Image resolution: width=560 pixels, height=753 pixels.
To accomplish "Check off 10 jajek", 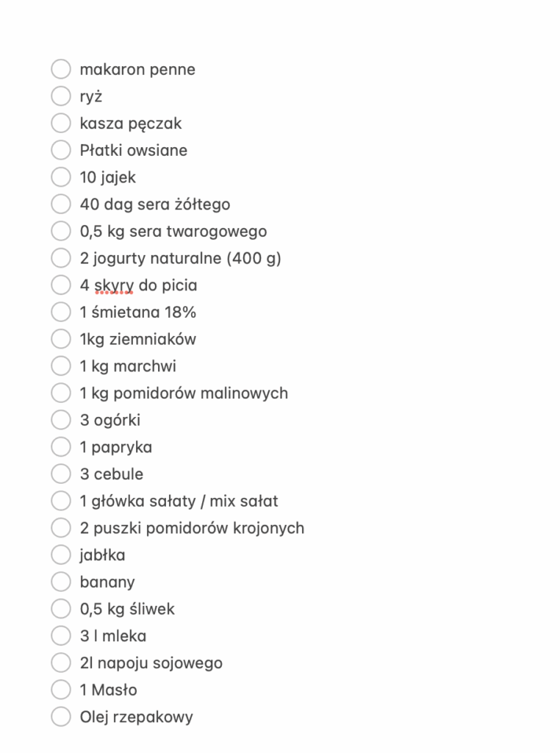I will (60, 176).
